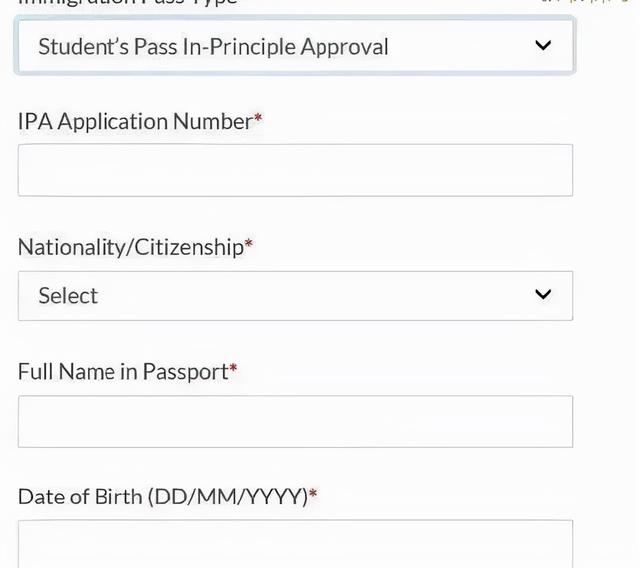This screenshot has height=568, width=640.
Task: Click the partially visible Immigration Pass Type label
Action: tap(127, 2)
